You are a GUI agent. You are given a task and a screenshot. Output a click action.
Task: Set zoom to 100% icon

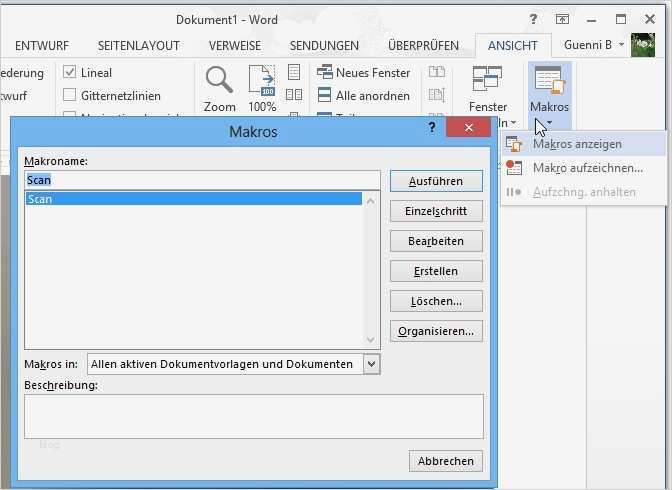pos(262,80)
